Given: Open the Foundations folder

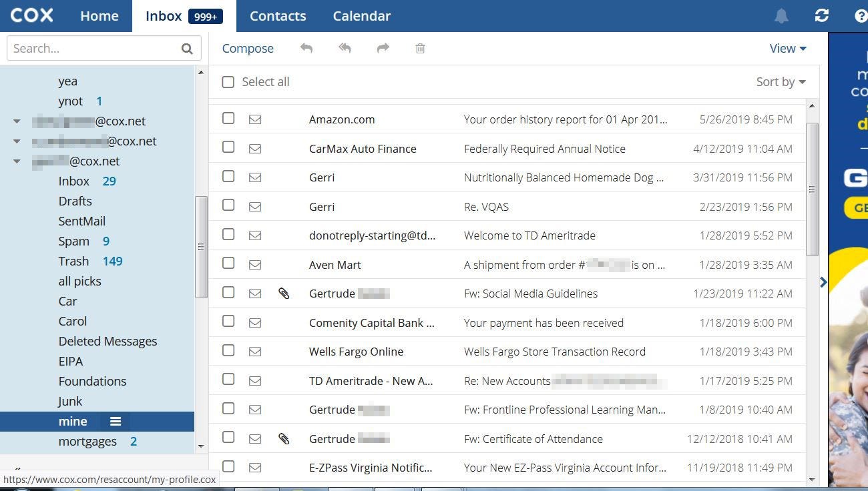Looking at the screenshot, I should click(x=92, y=381).
